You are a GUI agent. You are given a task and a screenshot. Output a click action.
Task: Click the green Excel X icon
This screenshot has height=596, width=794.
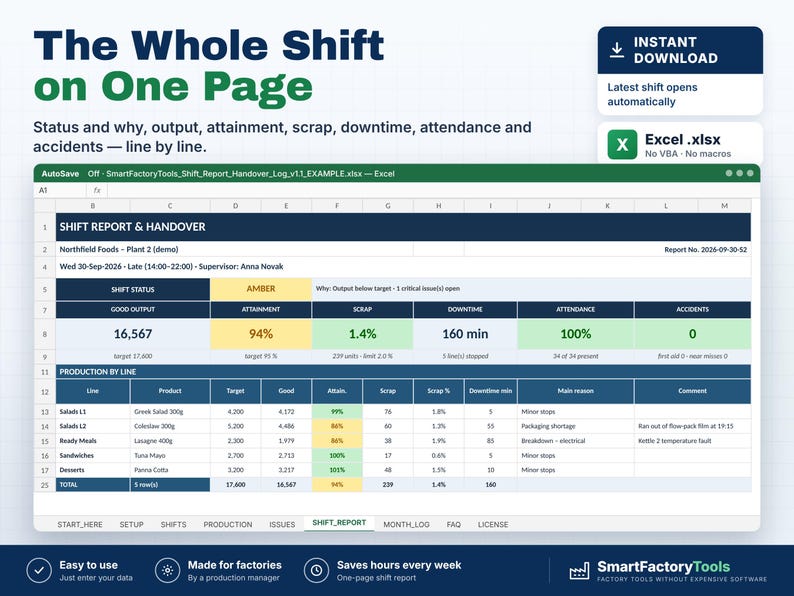pyautogui.click(x=622, y=145)
